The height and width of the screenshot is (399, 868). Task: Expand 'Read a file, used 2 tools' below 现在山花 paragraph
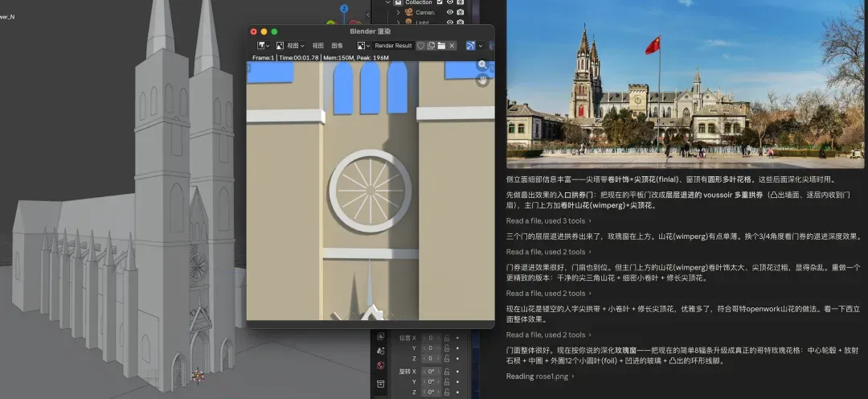click(549, 335)
